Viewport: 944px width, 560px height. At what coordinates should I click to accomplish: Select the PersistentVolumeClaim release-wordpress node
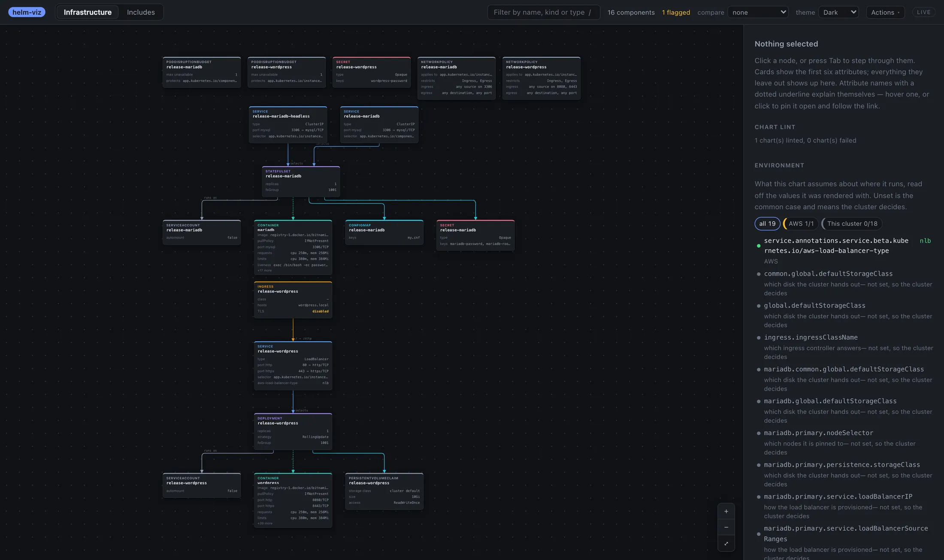(x=384, y=491)
